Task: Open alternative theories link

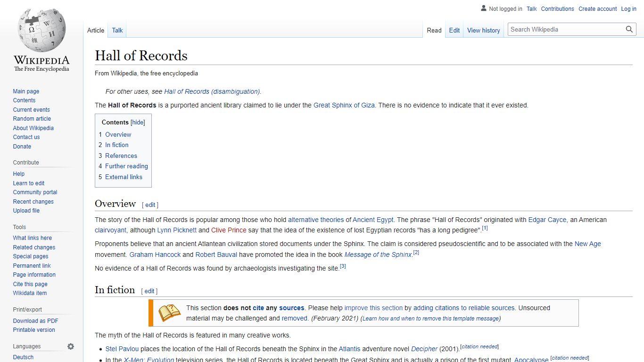Action: click(316, 220)
